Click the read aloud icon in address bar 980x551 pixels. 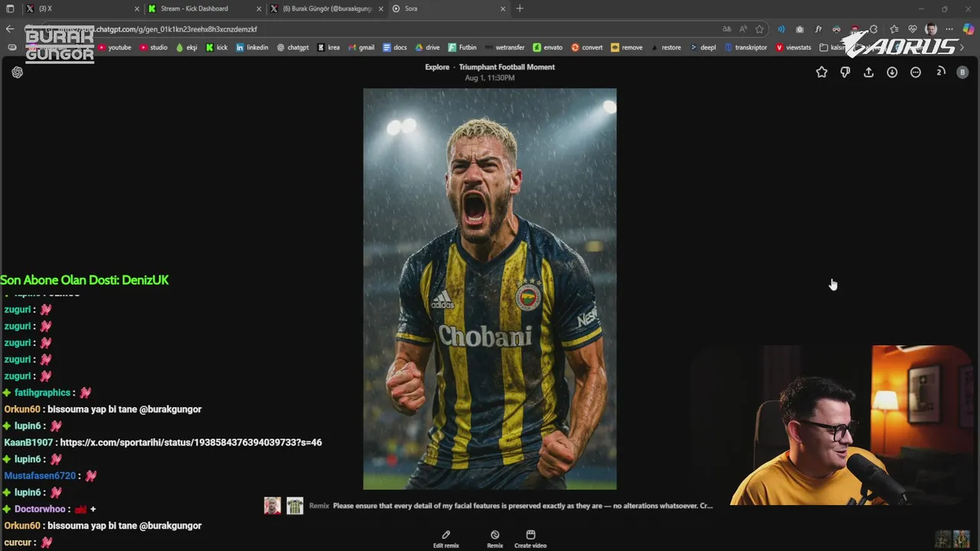click(743, 29)
